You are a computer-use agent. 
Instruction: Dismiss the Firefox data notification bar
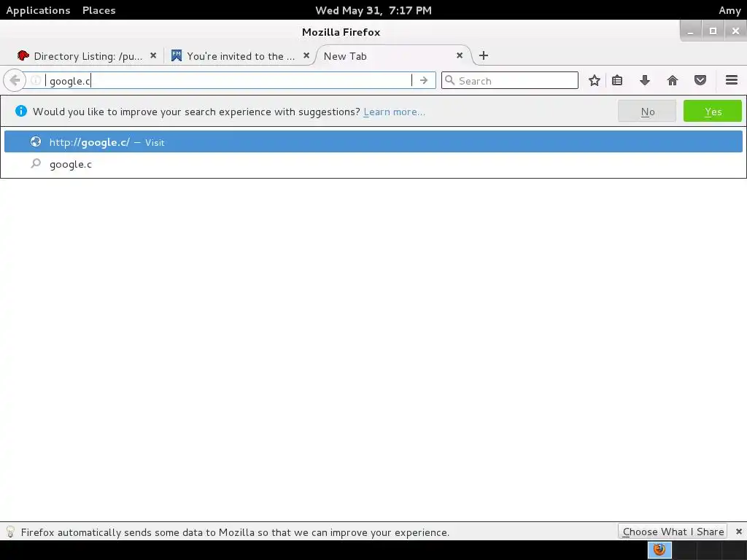(x=738, y=532)
